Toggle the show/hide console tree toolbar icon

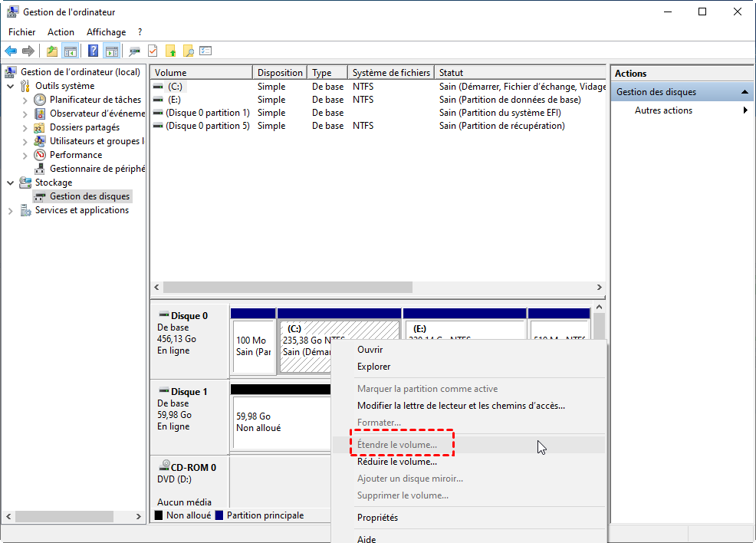point(71,51)
